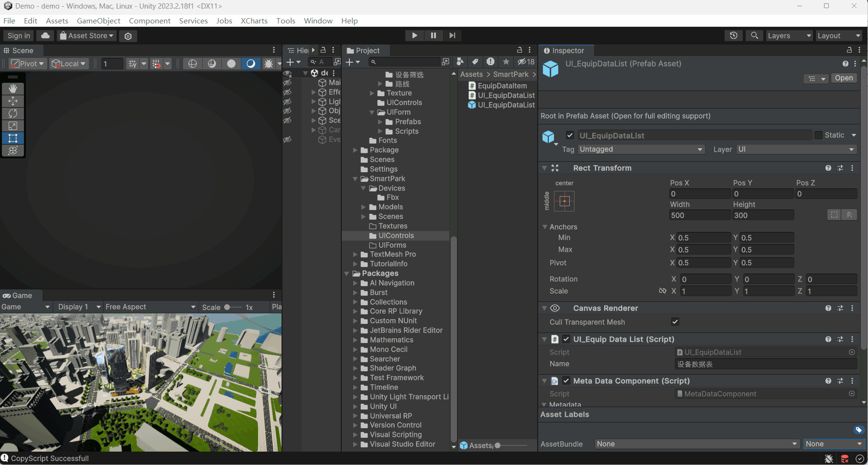
Task: Click the Open prefab button
Action: click(844, 78)
